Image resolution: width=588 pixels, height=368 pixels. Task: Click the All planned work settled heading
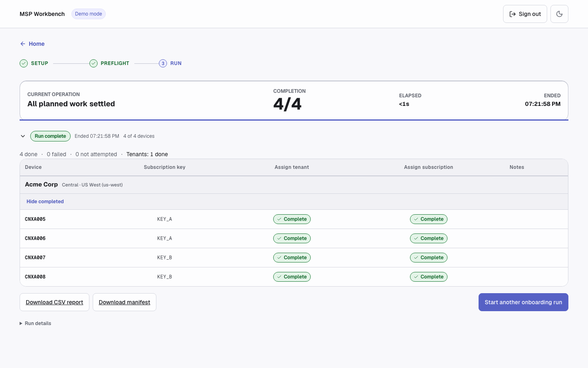[71, 104]
